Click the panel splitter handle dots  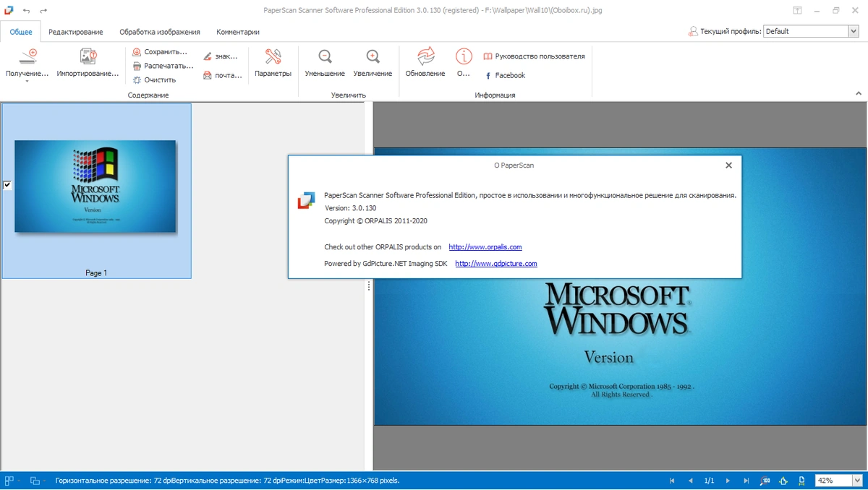tap(369, 286)
